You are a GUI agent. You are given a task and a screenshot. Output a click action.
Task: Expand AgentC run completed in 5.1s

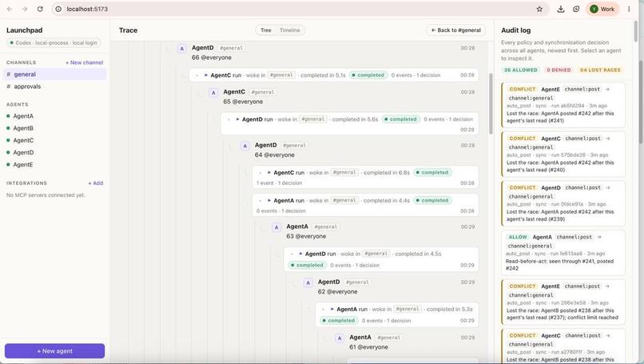(x=206, y=75)
